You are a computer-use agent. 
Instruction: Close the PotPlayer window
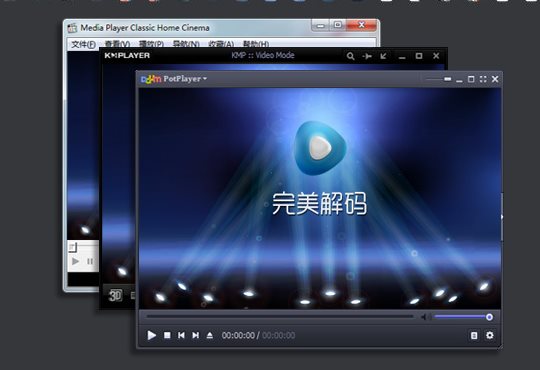[495, 79]
